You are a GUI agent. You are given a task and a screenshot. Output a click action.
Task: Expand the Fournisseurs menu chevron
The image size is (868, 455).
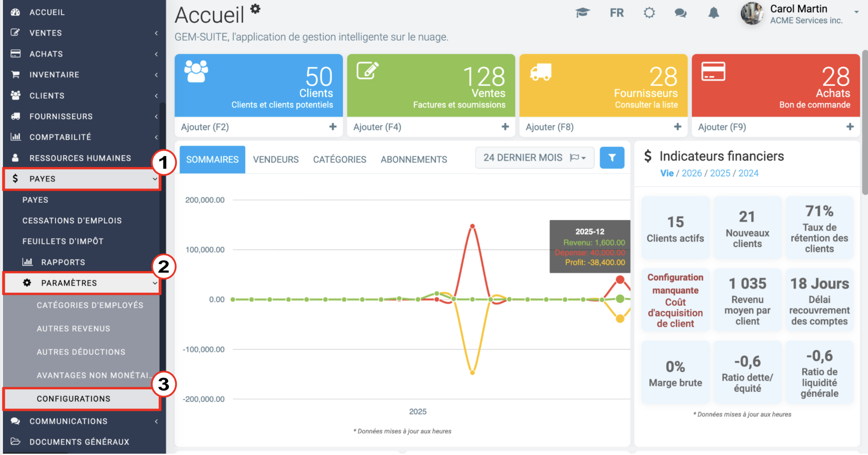click(156, 116)
